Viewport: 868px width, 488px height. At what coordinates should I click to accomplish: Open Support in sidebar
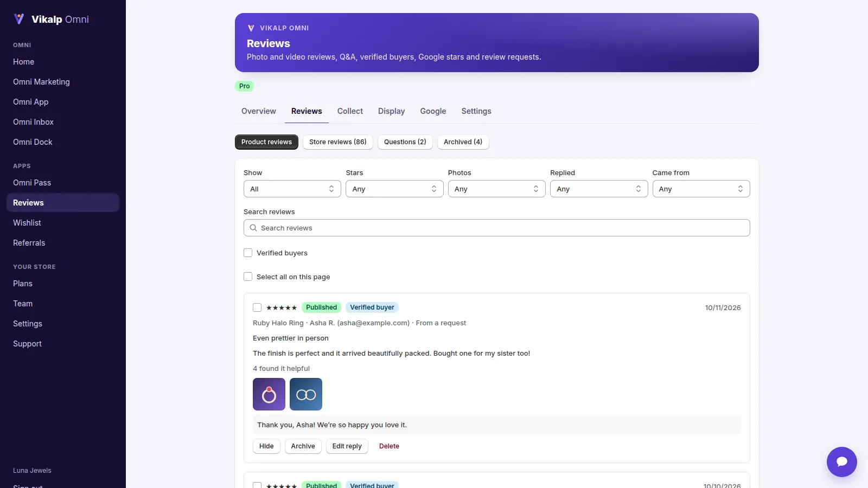pyautogui.click(x=63, y=344)
